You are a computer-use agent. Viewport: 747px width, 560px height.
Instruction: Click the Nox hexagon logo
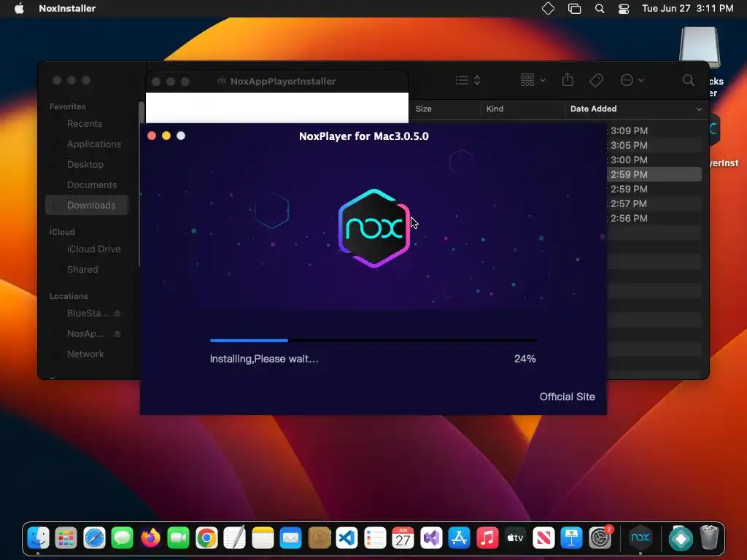(x=374, y=228)
